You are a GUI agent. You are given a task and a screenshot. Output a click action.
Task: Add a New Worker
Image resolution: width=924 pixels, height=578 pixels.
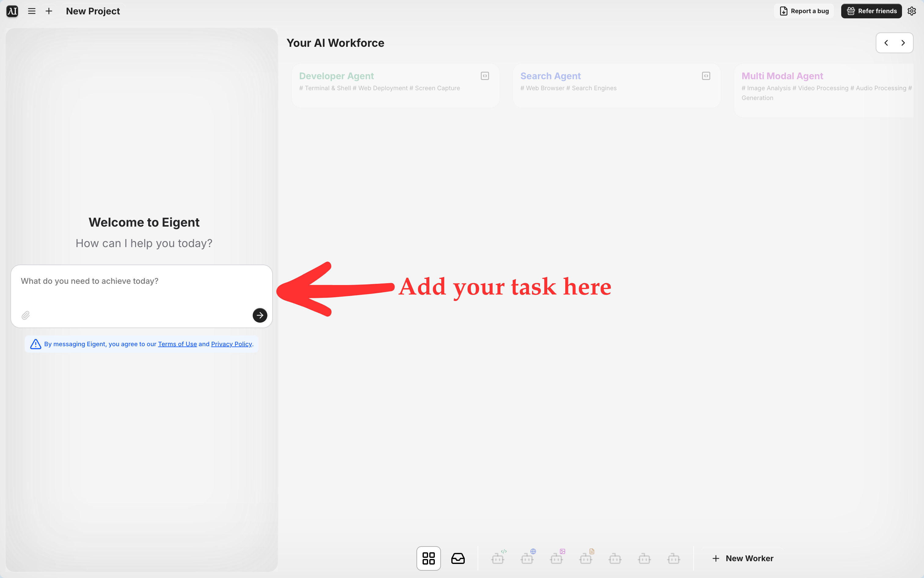(743, 558)
